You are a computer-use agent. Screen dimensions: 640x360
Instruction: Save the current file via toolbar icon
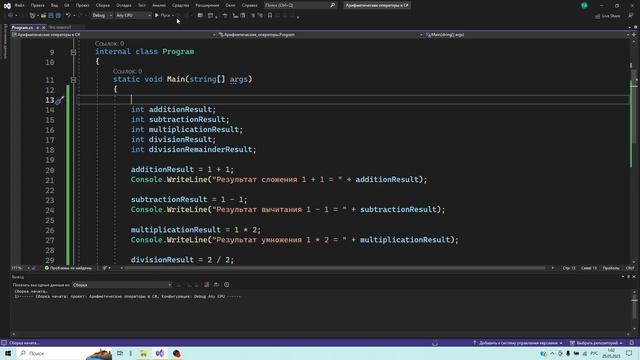point(51,16)
